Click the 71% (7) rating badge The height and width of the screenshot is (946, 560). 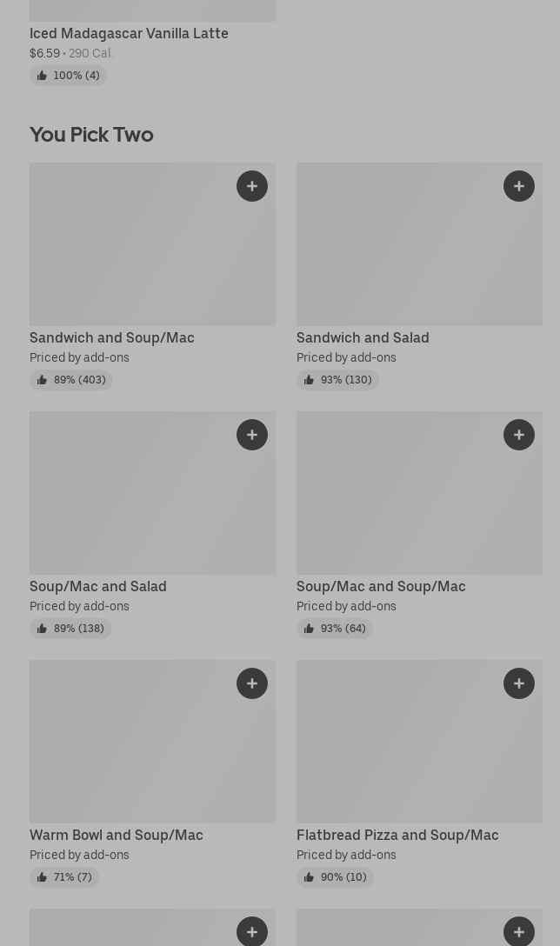[64, 877]
